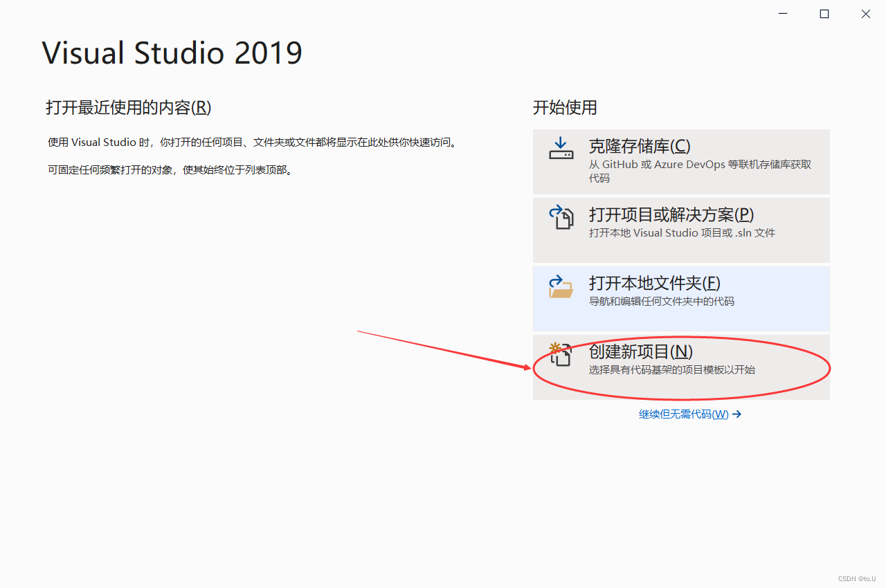
Task: Click the text 选择具有代码基架的项目模板以开始
Action: 671,370
